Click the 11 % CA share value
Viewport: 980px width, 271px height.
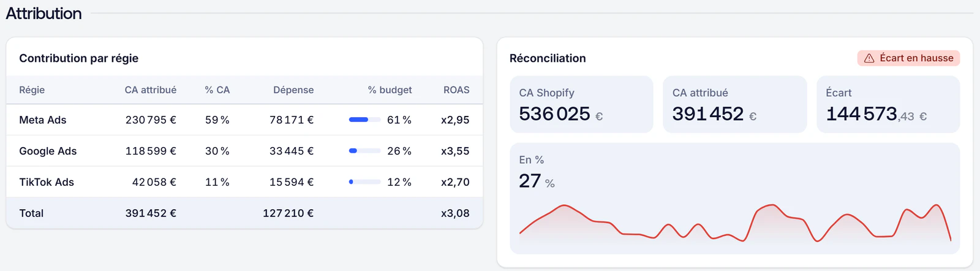tap(217, 182)
